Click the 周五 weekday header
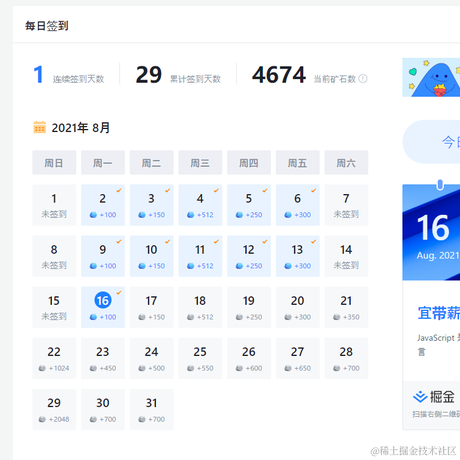 (297, 162)
